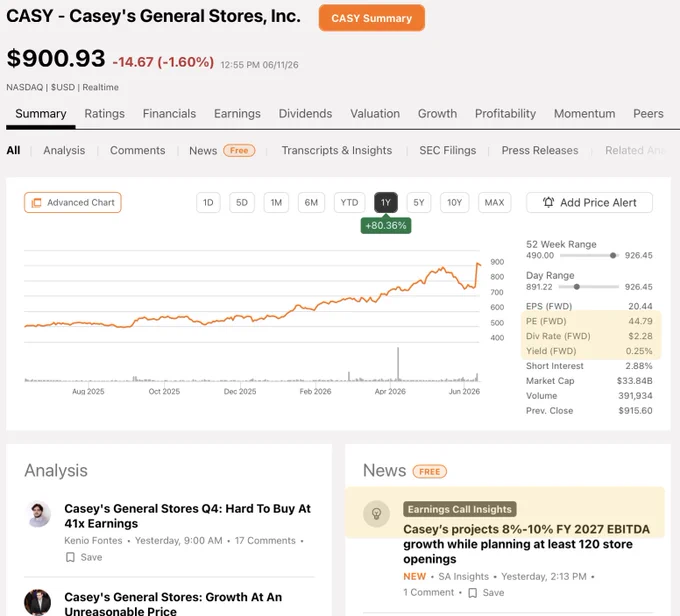Click the April 2026 volume spike bar
The height and width of the screenshot is (616, 680).
coord(398,364)
